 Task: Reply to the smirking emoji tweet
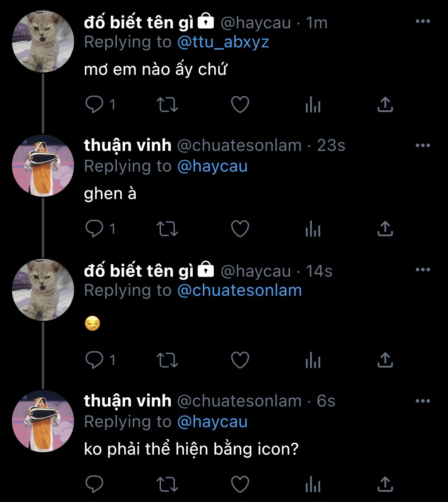pyautogui.click(x=94, y=360)
